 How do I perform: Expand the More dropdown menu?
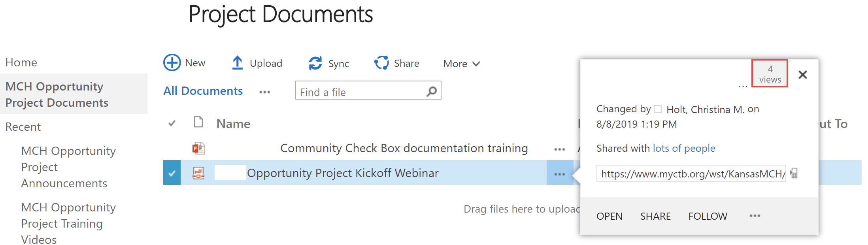click(x=462, y=64)
